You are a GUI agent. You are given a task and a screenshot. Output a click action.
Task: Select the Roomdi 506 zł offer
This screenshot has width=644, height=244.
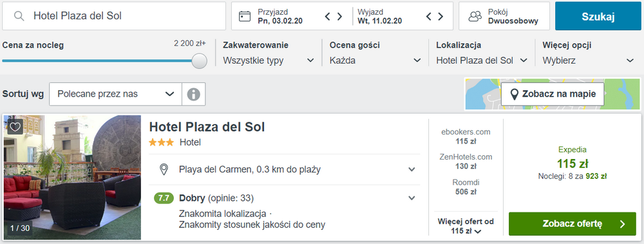(466, 187)
